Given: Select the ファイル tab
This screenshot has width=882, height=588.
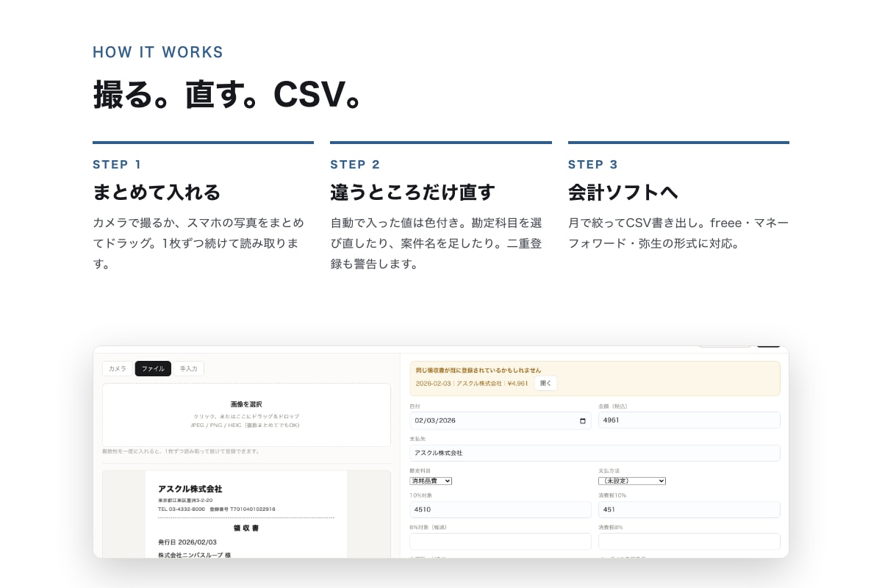Looking at the screenshot, I should click(x=153, y=368).
